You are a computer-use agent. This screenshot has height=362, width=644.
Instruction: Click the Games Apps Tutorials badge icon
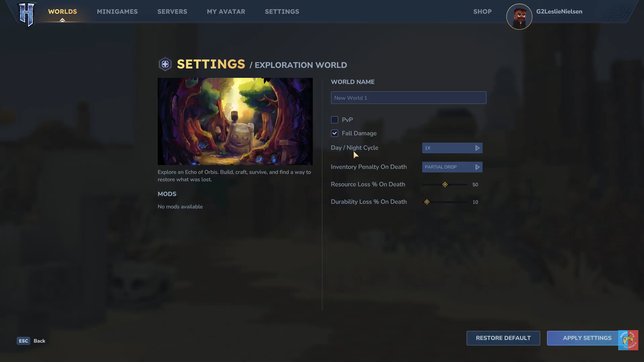tap(628, 340)
